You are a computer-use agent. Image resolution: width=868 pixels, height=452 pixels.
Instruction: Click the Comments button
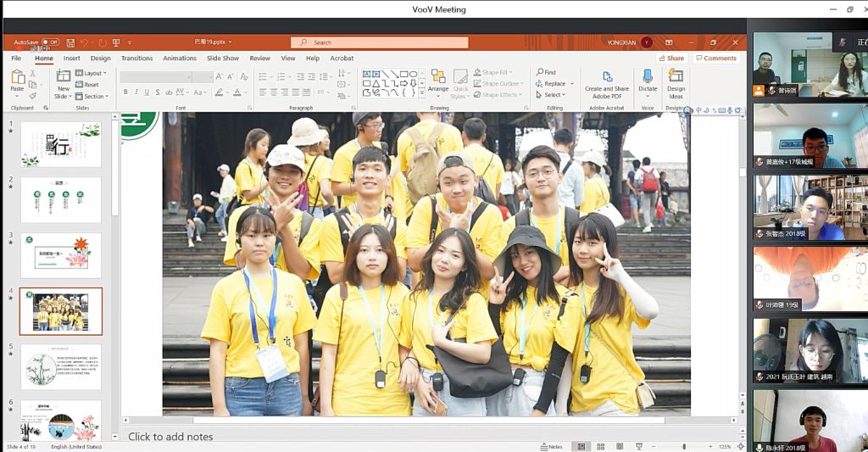tap(716, 59)
